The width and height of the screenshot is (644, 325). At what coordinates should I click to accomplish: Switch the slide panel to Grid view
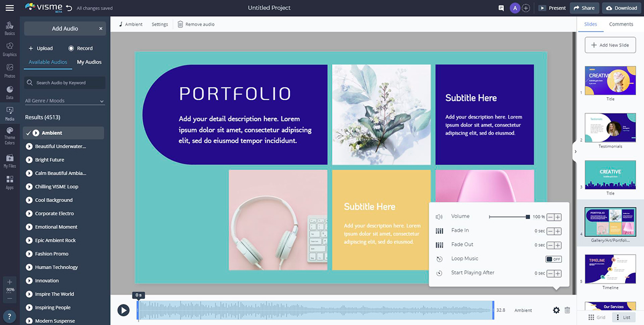tap(597, 317)
